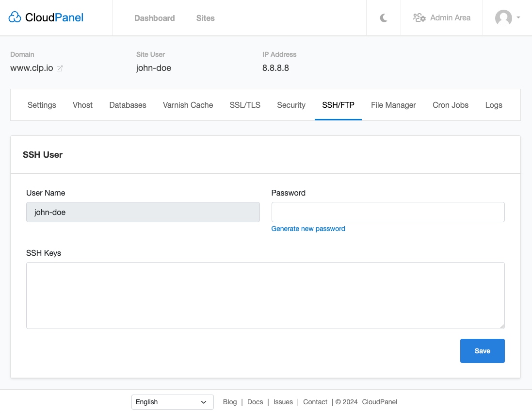
Task: Switch to the SSL/TLS tab
Action: 244,105
